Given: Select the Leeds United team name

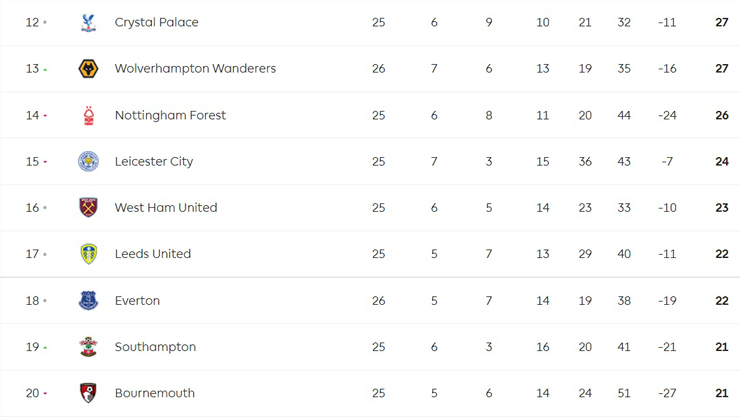Looking at the screenshot, I should coord(153,254).
